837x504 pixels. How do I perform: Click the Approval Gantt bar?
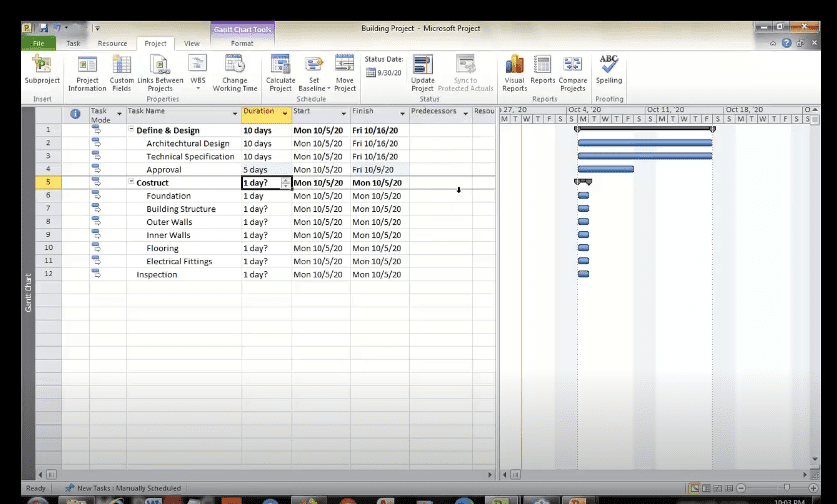606,169
